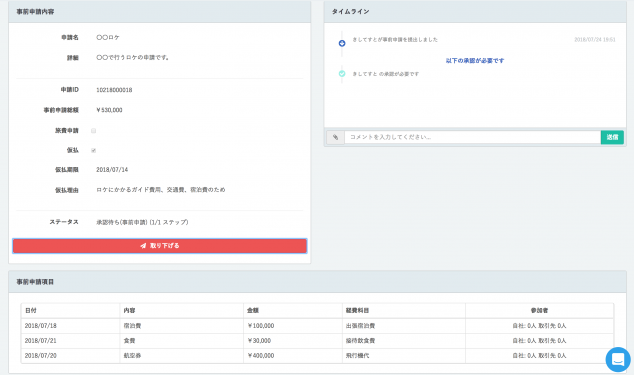Toggle the 旅費申請 checkbox
Image resolution: width=634 pixels, height=375 pixels.
click(x=93, y=131)
